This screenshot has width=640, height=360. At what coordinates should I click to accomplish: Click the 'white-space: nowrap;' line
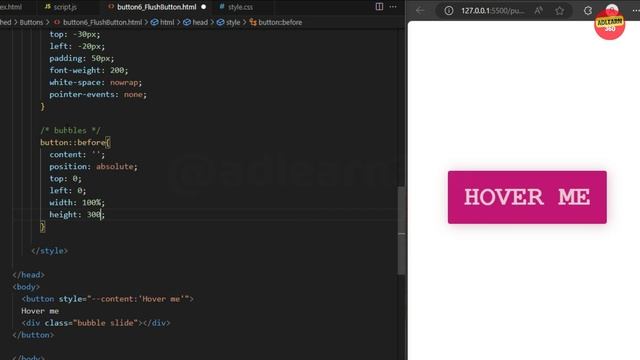click(96, 82)
